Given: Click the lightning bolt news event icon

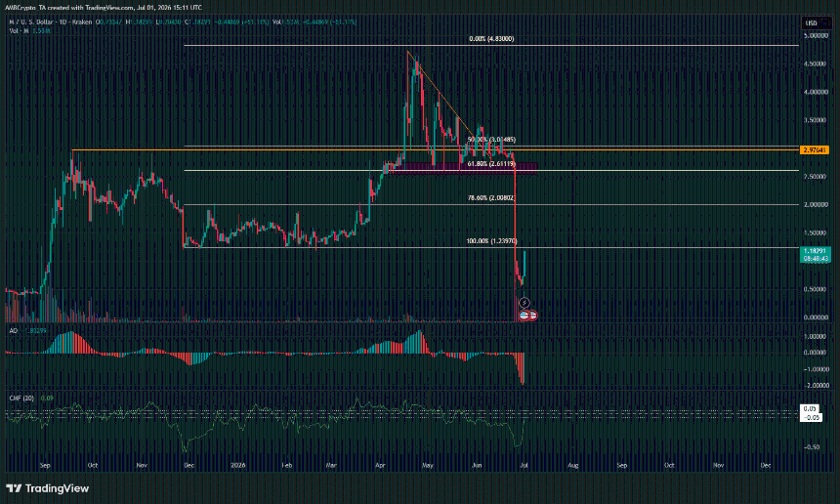Looking at the screenshot, I should point(524,303).
